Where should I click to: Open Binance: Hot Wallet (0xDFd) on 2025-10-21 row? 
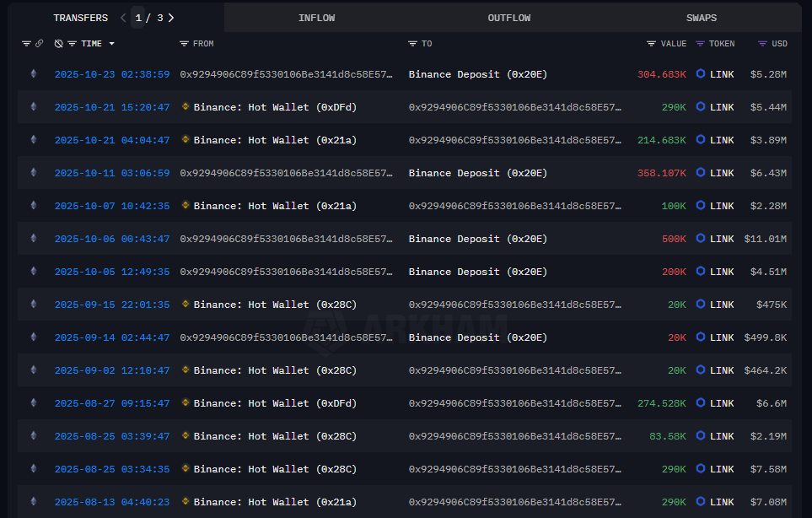pyautogui.click(x=275, y=107)
